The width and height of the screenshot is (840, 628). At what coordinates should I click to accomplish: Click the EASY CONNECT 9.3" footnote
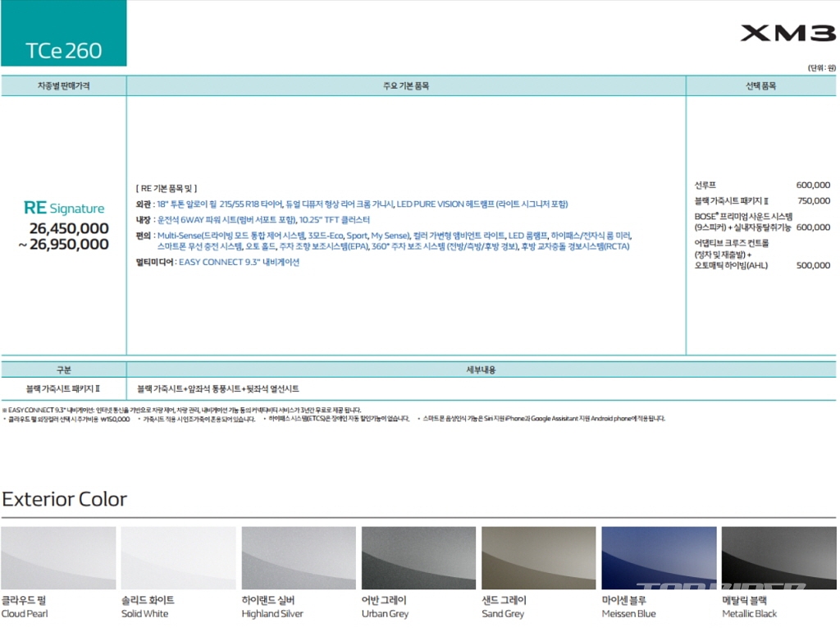[x=181, y=410]
